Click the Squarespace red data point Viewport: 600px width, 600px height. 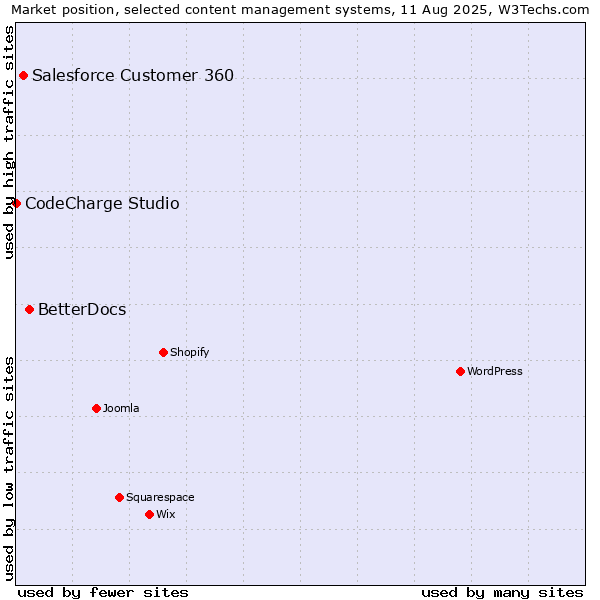(x=119, y=497)
